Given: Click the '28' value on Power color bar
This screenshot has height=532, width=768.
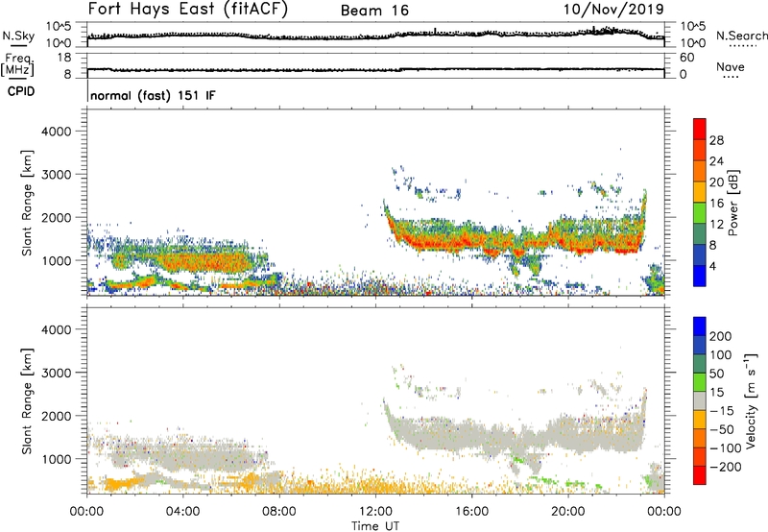Looking at the screenshot, I should 716,140.
